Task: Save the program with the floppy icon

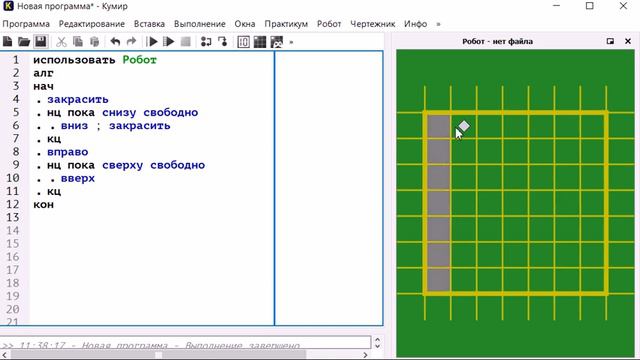Action: click(41, 42)
